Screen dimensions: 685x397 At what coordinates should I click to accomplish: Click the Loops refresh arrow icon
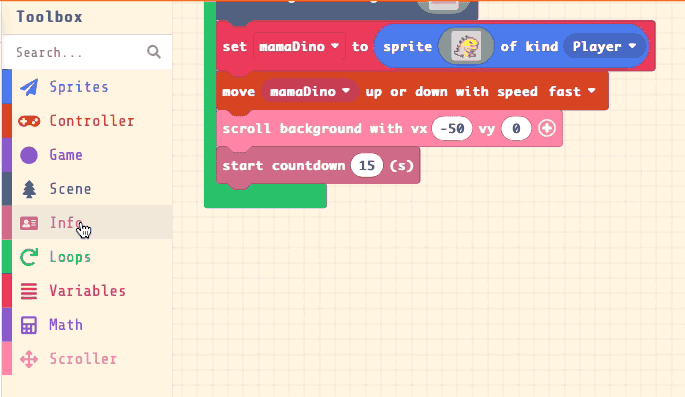pos(29,257)
